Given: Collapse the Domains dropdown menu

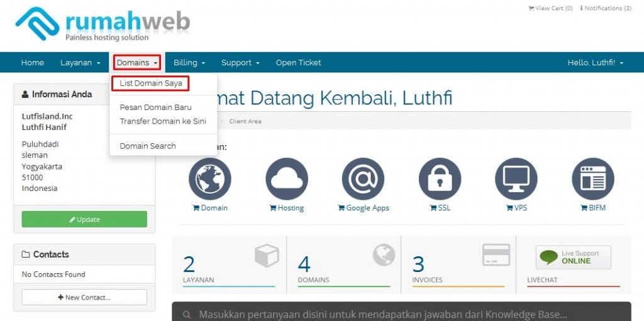Looking at the screenshot, I should coord(137,63).
